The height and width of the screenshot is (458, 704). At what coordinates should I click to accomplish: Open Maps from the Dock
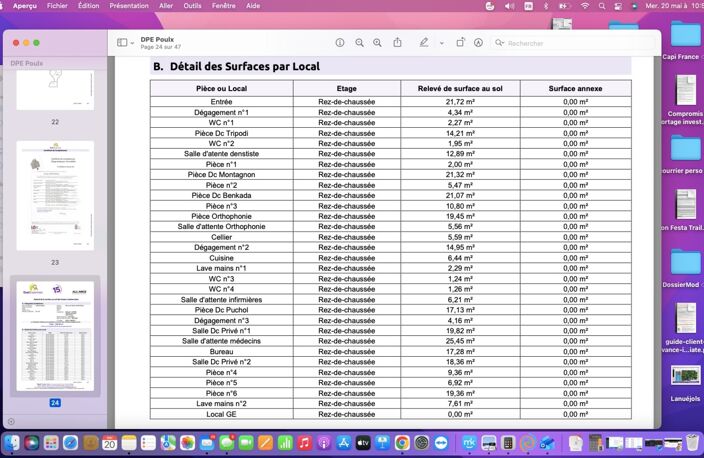168,443
